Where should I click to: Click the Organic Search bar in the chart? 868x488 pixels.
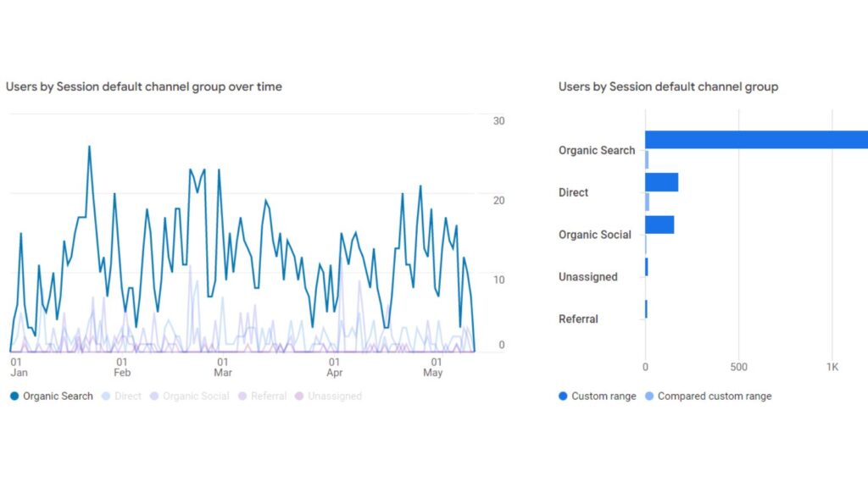pos(754,138)
